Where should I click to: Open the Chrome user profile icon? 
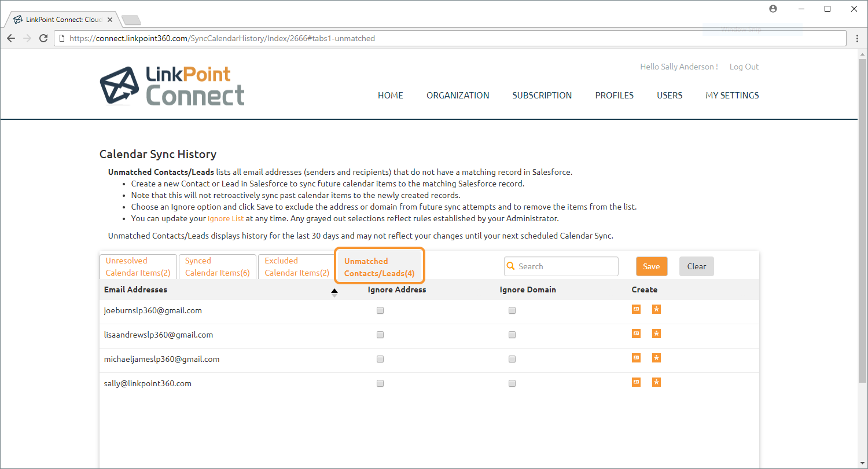[773, 9]
